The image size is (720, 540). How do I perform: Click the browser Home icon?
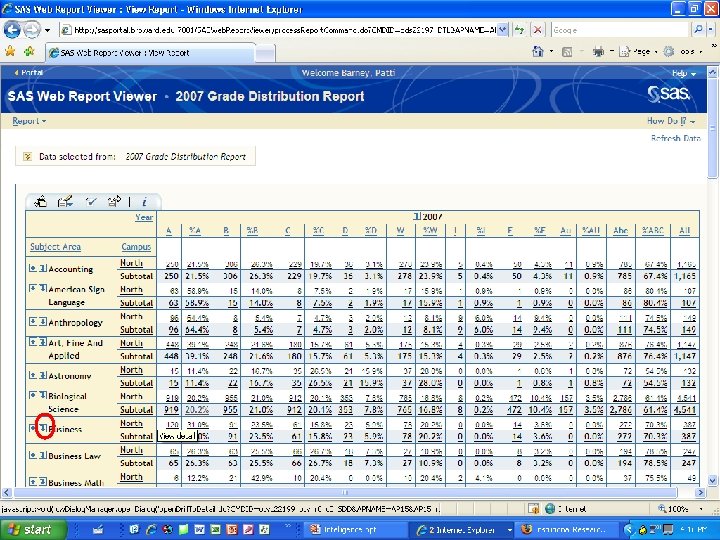pyautogui.click(x=538, y=51)
